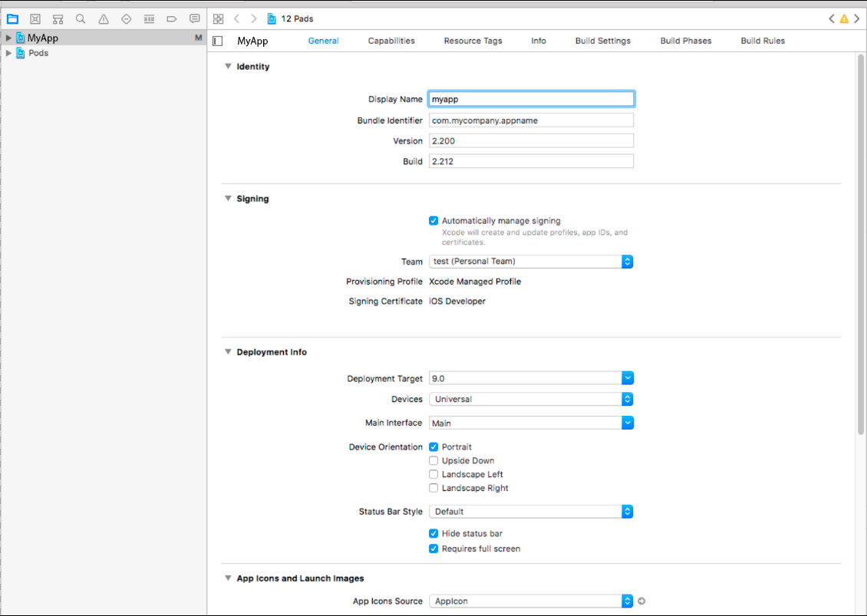
Task: Click the Bundle Identifier text field
Action: click(531, 120)
